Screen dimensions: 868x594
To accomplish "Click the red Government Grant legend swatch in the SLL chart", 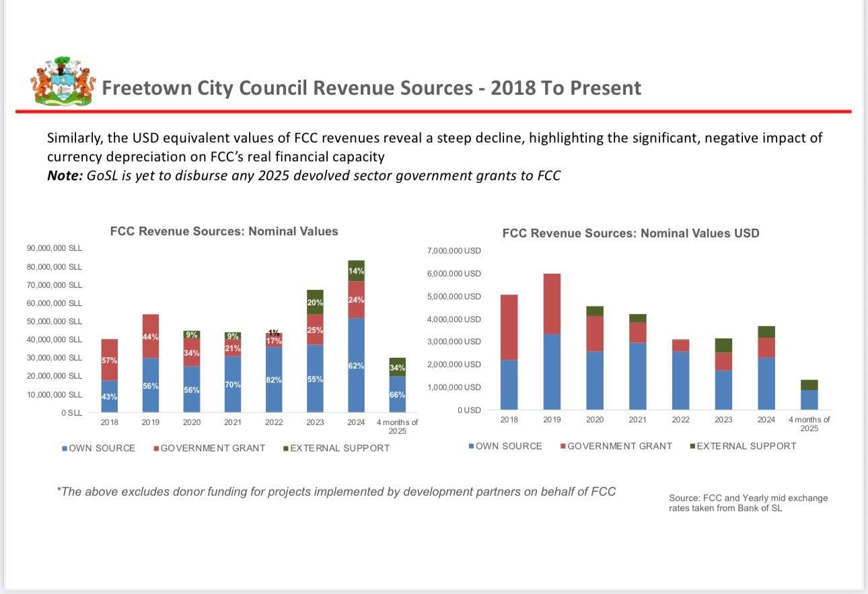I will click(156, 448).
